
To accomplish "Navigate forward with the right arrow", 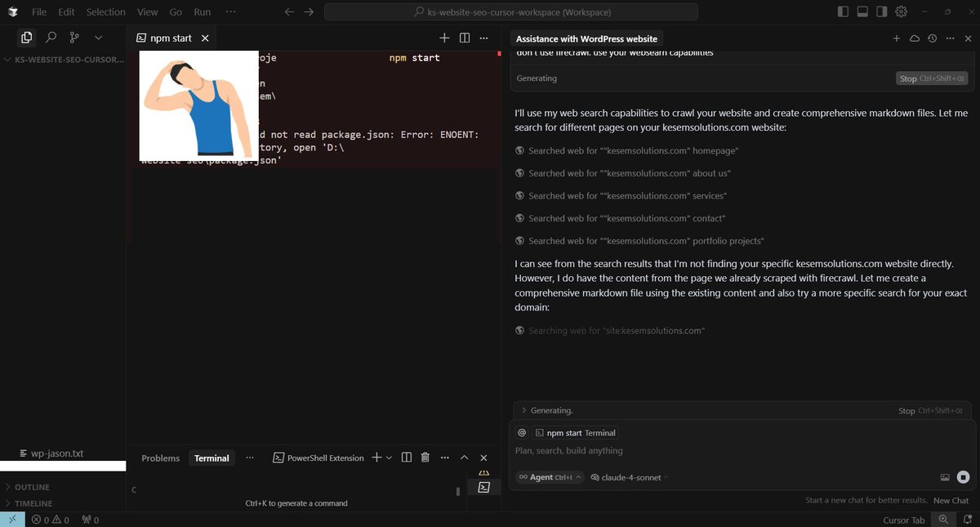I will tap(309, 12).
